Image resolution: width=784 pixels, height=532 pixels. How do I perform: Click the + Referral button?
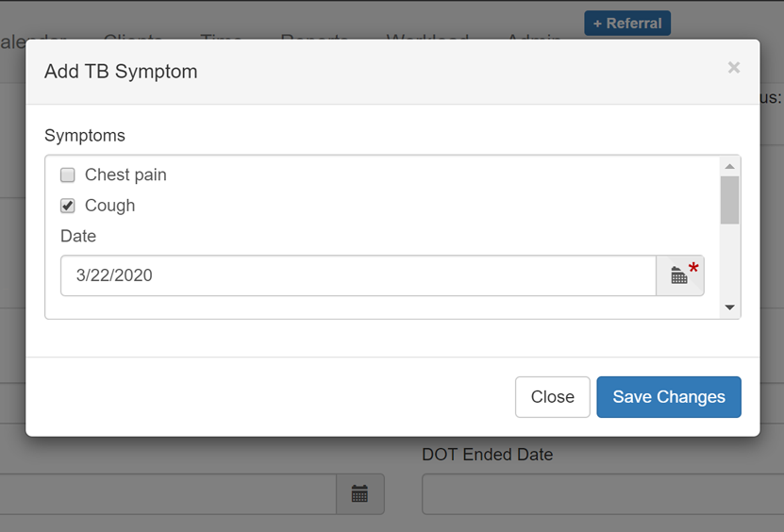(627, 23)
